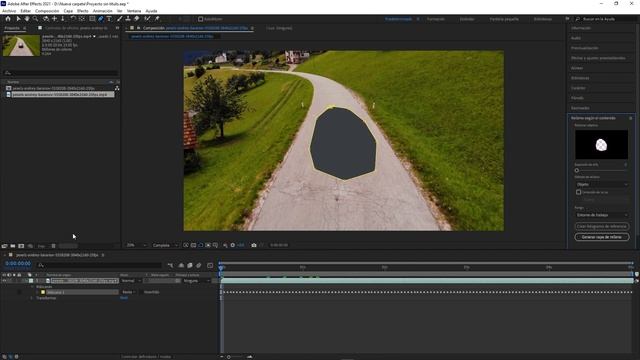Click the project item thumbnail preview
This screenshot has height=360, width=640.
[x=21, y=45]
